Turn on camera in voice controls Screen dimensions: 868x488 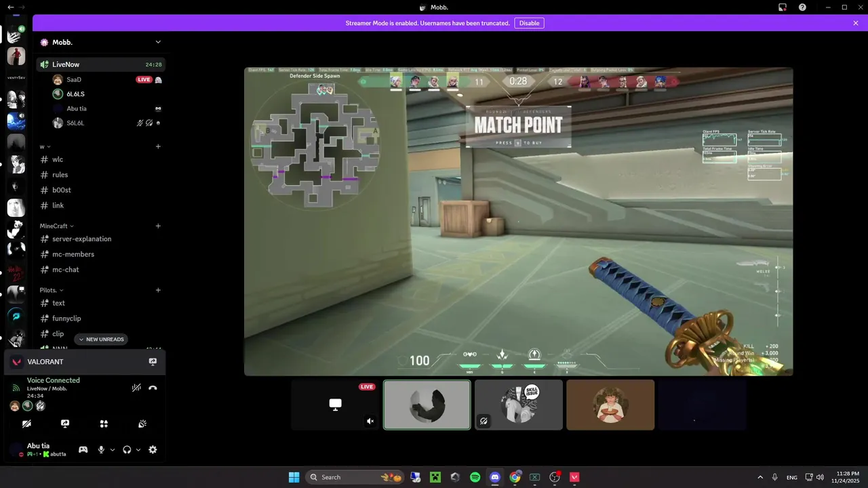click(x=26, y=424)
